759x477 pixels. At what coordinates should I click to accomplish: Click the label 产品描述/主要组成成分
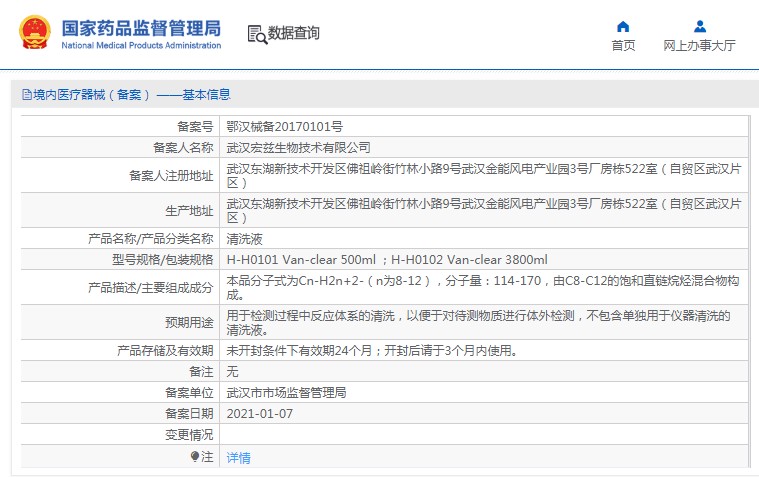click(151, 288)
